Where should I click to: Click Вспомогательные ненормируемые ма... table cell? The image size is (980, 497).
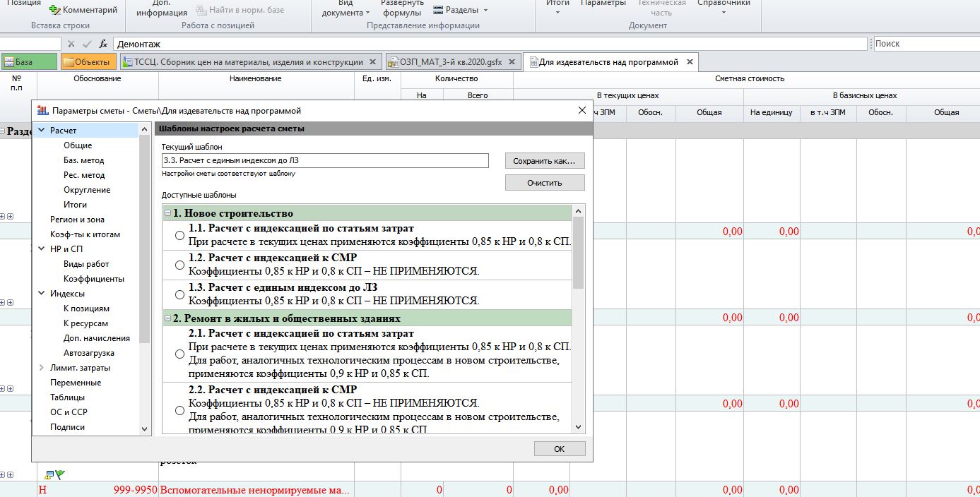256,489
